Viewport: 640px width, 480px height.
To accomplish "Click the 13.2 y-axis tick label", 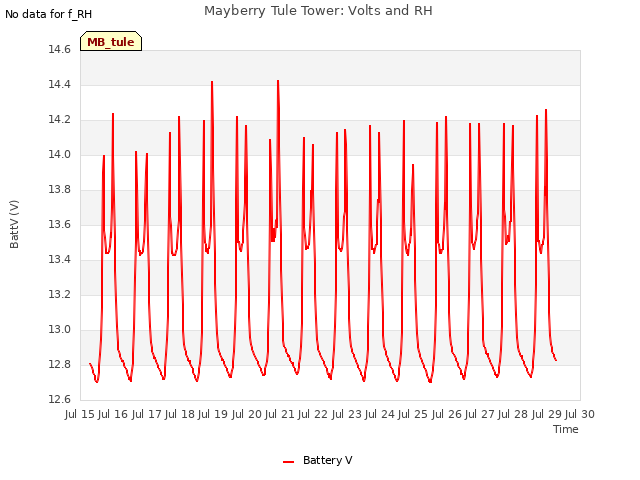I will coord(60,294).
